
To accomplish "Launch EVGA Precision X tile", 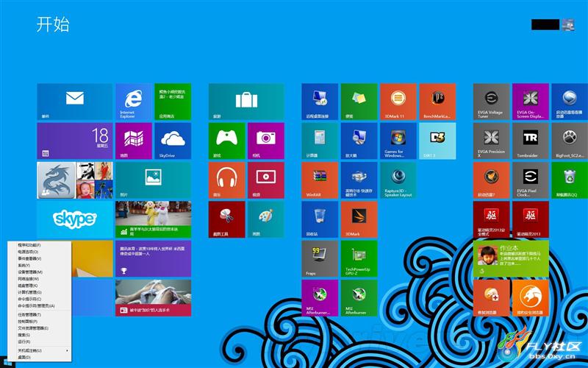I will pos(491,141).
